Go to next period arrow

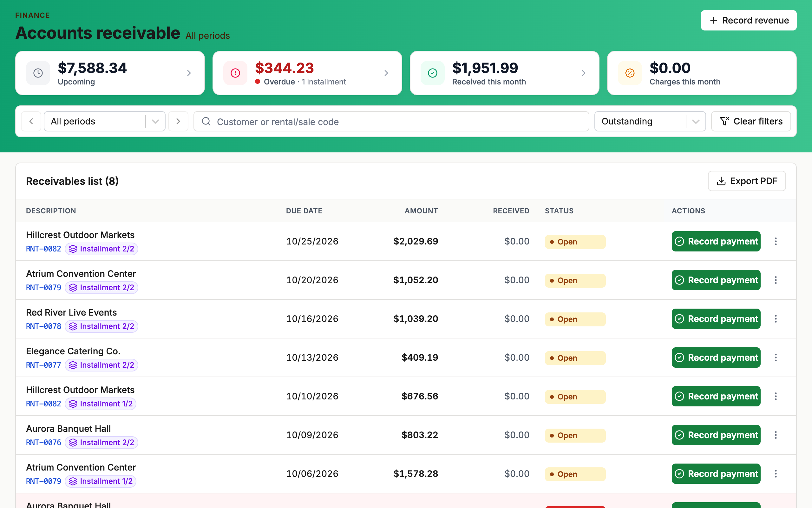tap(178, 121)
